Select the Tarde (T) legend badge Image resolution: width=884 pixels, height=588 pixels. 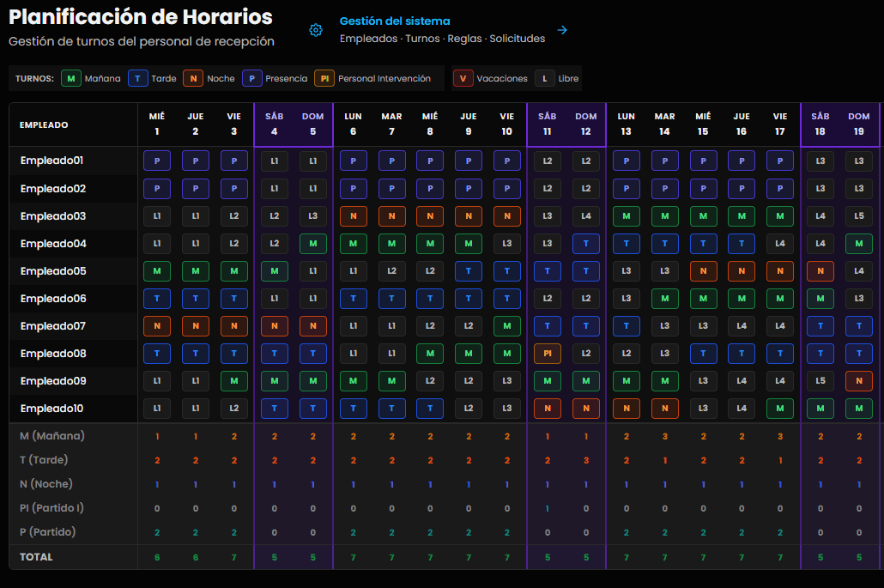pos(137,78)
